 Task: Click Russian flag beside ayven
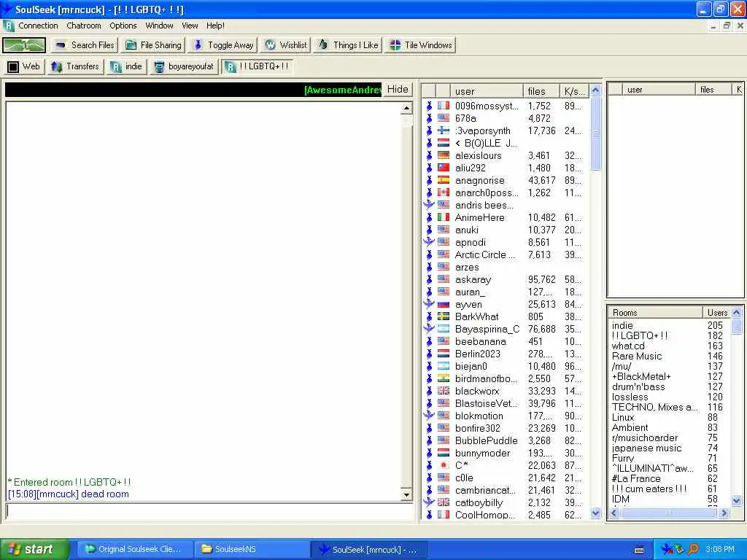(444, 304)
